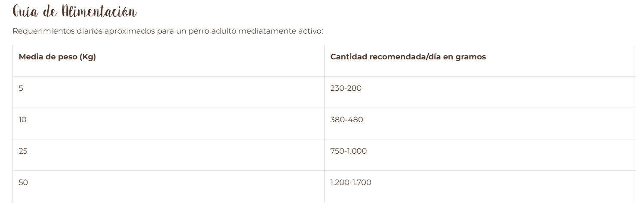Screen dimensions: 644x210
Task: Click the '1.200-1.700' grams cell
Action: tap(351, 182)
